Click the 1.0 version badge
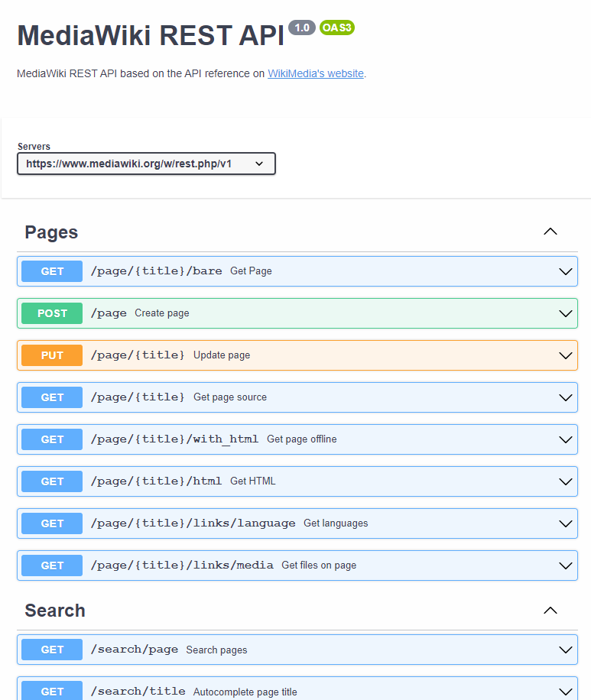 point(302,28)
